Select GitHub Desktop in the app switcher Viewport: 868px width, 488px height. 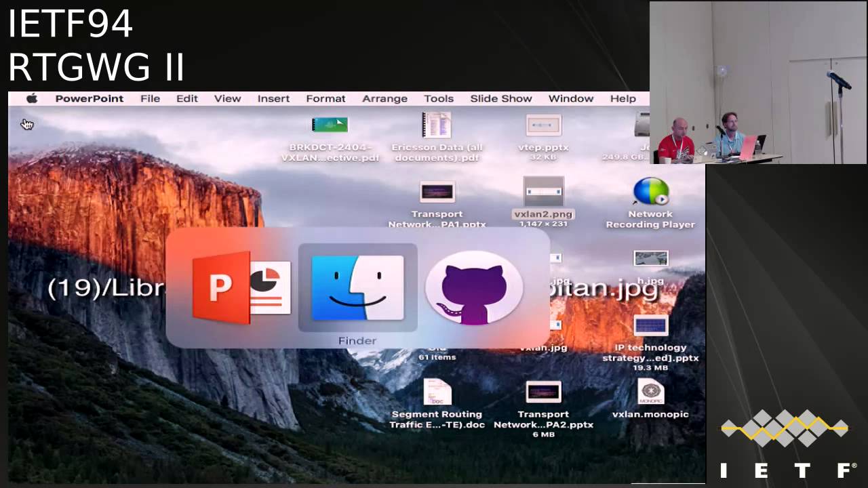(474, 287)
